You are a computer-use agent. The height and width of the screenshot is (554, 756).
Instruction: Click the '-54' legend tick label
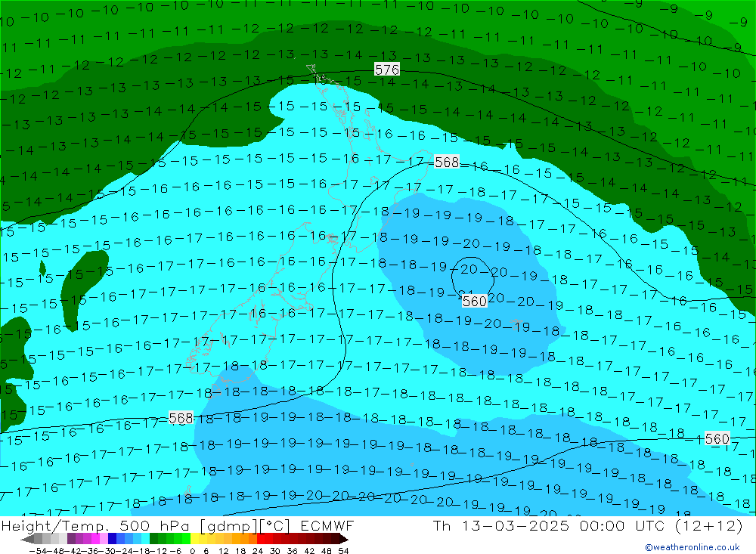[38, 551]
